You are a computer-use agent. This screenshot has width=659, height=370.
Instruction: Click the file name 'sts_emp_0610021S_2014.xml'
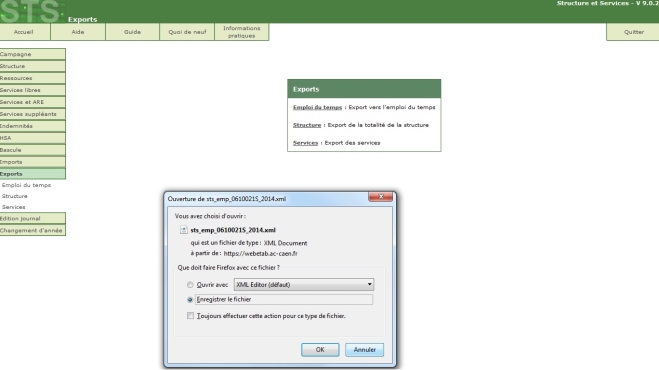tap(233, 230)
